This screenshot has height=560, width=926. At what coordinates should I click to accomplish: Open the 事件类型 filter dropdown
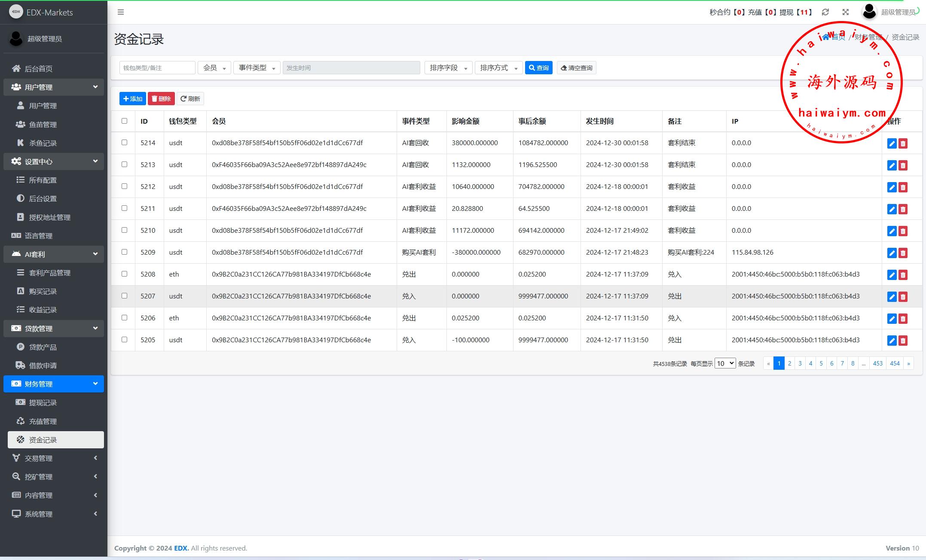click(x=257, y=68)
